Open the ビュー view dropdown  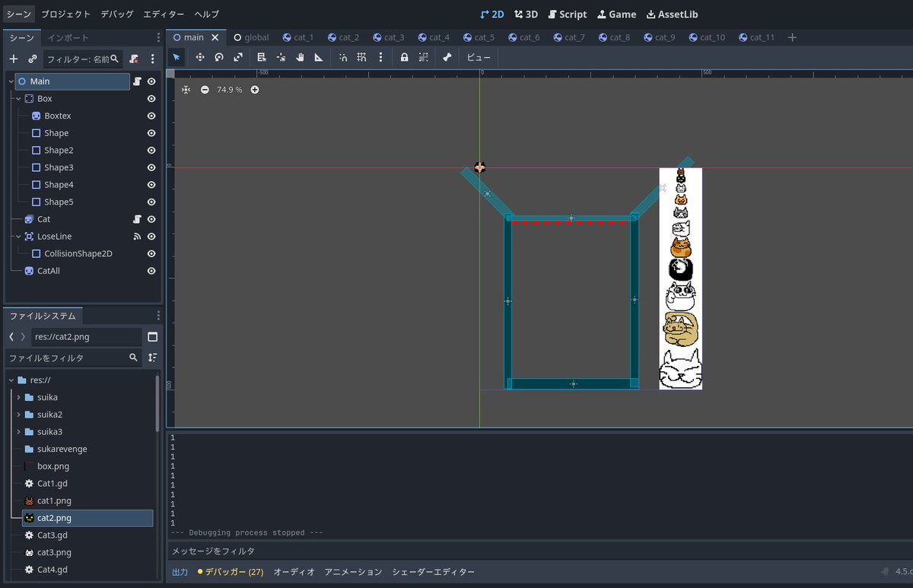[479, 57]
